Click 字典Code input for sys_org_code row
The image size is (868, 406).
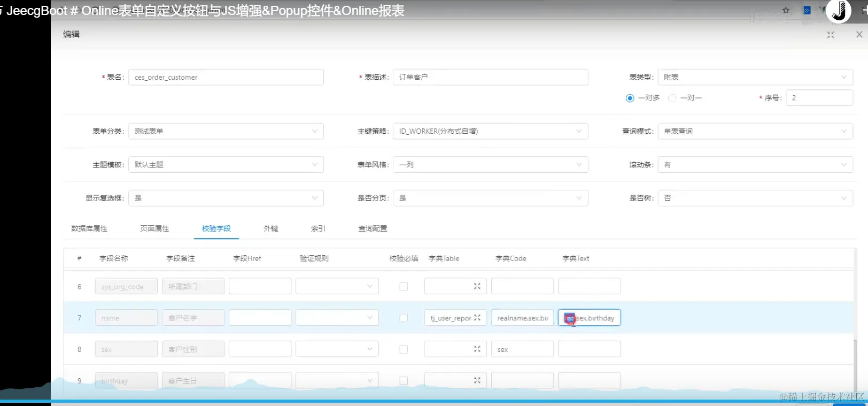pyautogui.click(x=522, y=286)
